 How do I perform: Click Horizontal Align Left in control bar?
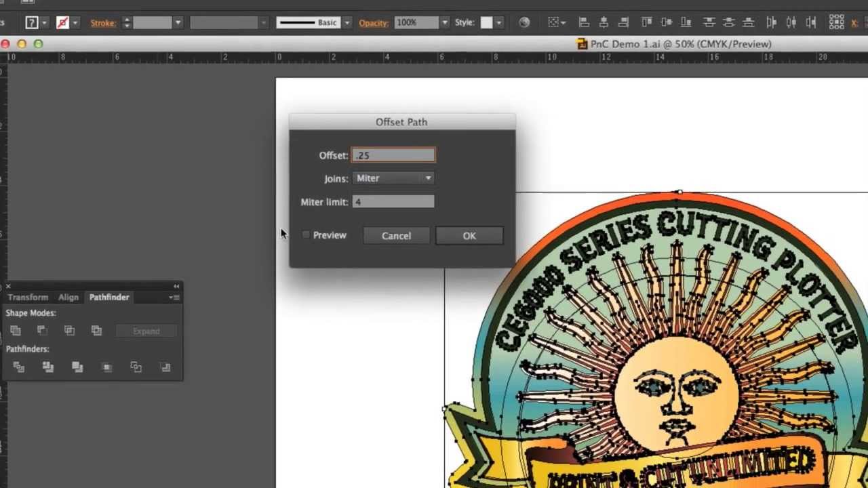coord(584,22)
